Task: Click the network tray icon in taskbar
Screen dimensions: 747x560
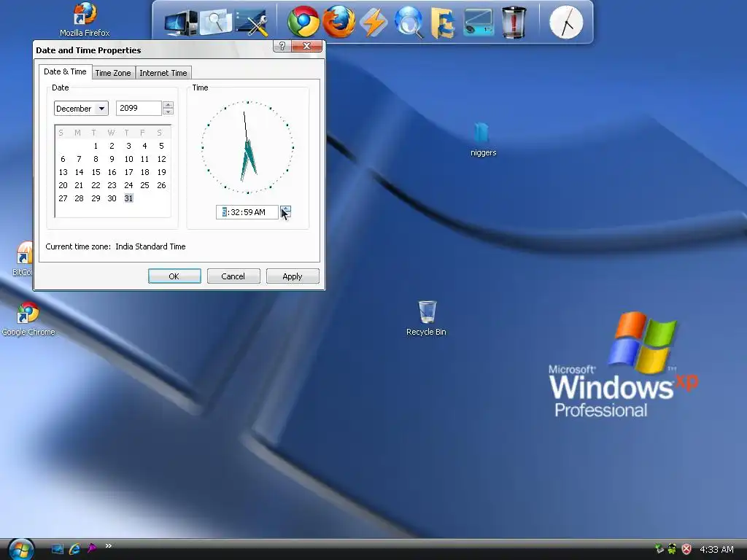Action: point(659,549)
